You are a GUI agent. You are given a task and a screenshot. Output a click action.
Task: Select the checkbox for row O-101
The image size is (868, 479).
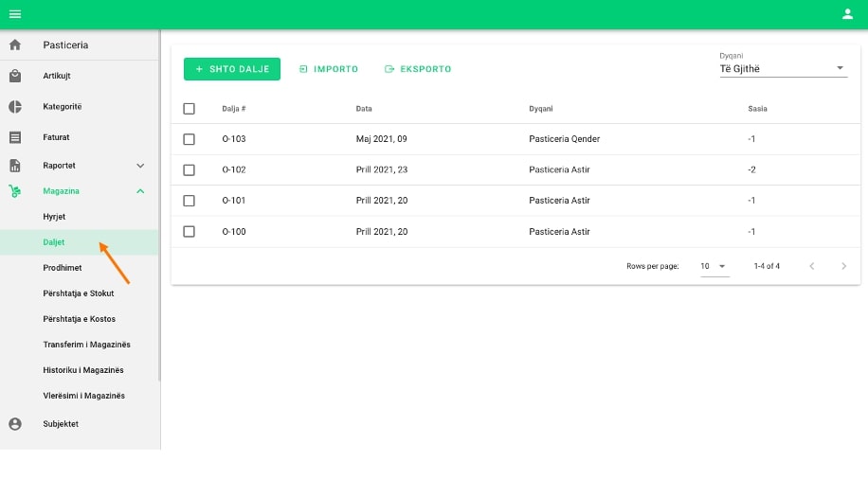(189, 201)
